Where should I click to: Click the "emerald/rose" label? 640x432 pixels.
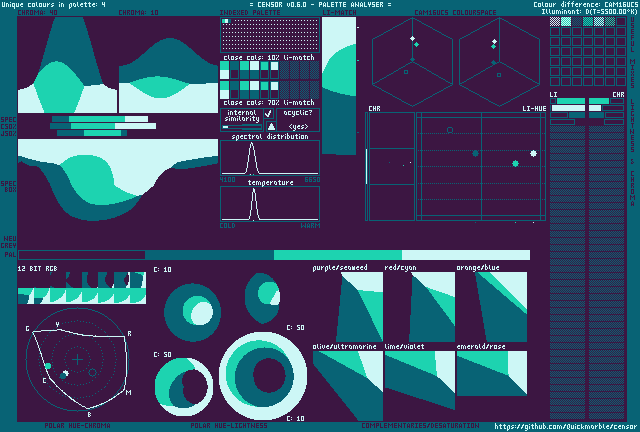481,347
